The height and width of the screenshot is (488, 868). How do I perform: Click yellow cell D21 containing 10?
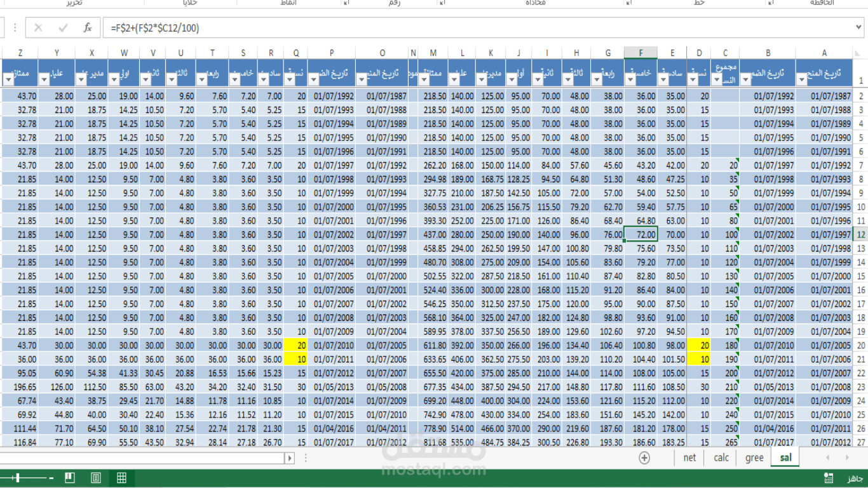pyautogui.click(x=699, y=359)
